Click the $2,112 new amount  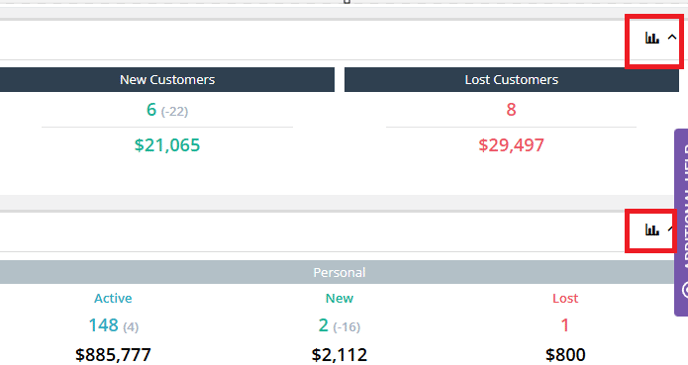(x=339, y=354)
